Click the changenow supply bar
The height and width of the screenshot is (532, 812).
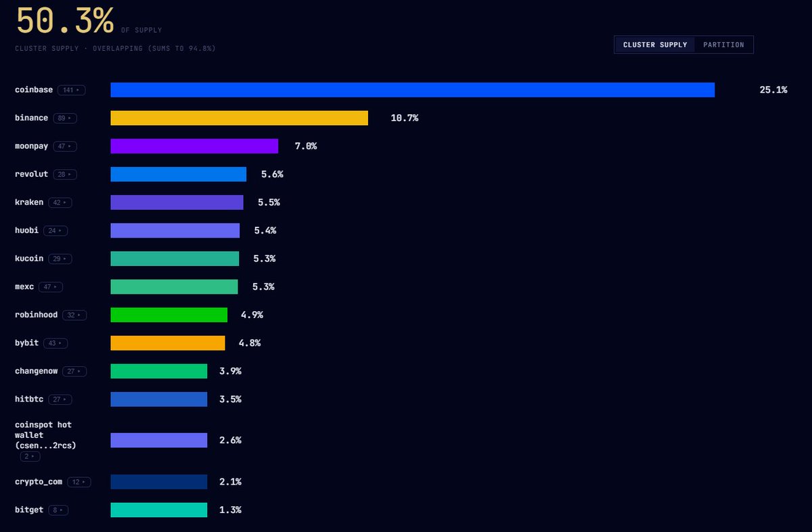pos(159,371)
